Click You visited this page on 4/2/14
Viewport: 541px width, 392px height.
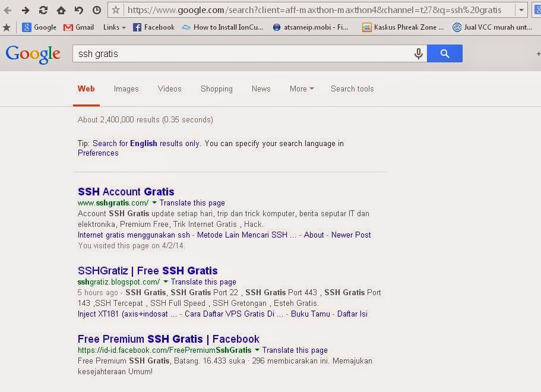[x=131, y=246]
